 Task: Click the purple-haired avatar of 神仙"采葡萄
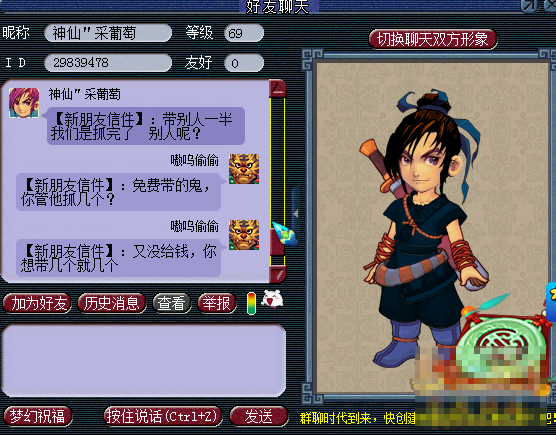click(x=24, y=103)
